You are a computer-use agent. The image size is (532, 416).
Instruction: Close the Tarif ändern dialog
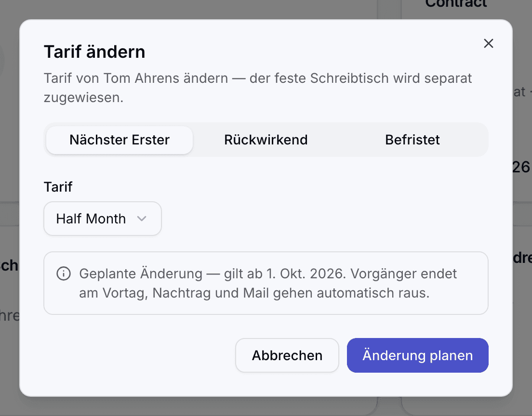click(488, 43)
